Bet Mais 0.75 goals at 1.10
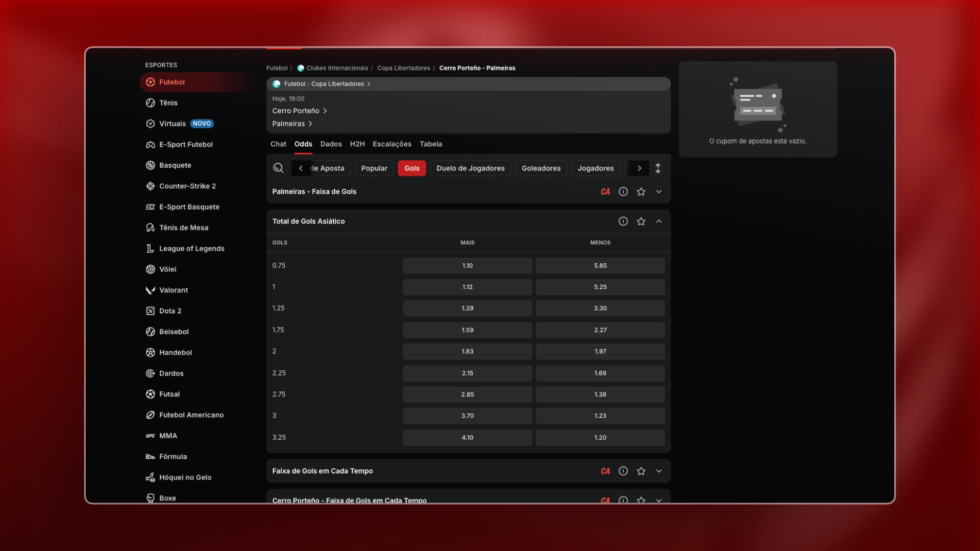This screenshot has height=551, width=980. (x=468, y=266)
